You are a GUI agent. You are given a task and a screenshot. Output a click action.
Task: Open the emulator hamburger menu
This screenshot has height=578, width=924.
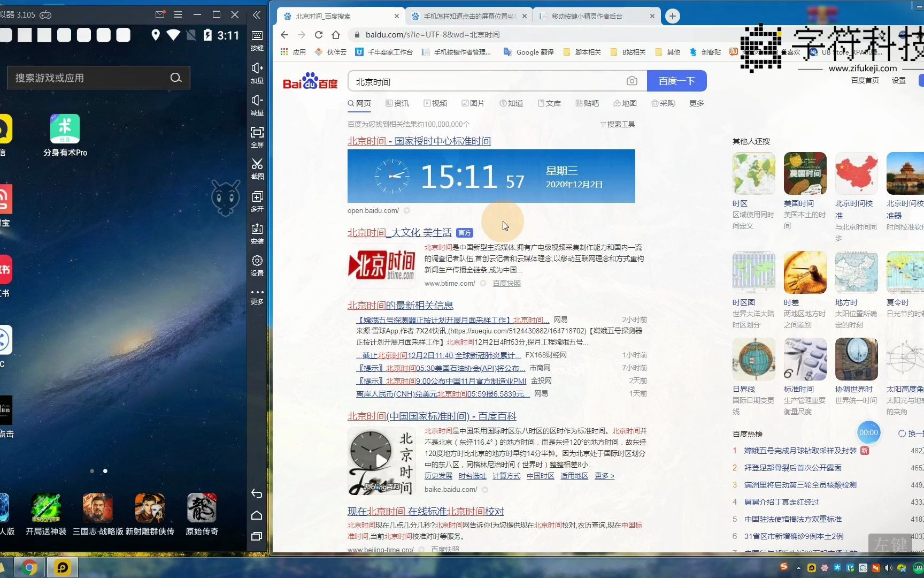point(178,14)
